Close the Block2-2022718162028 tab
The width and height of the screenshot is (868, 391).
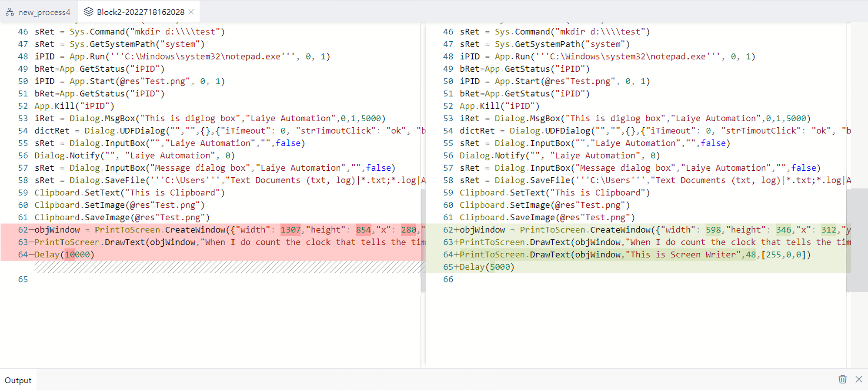pyautogui.click(x=191, y=12)
